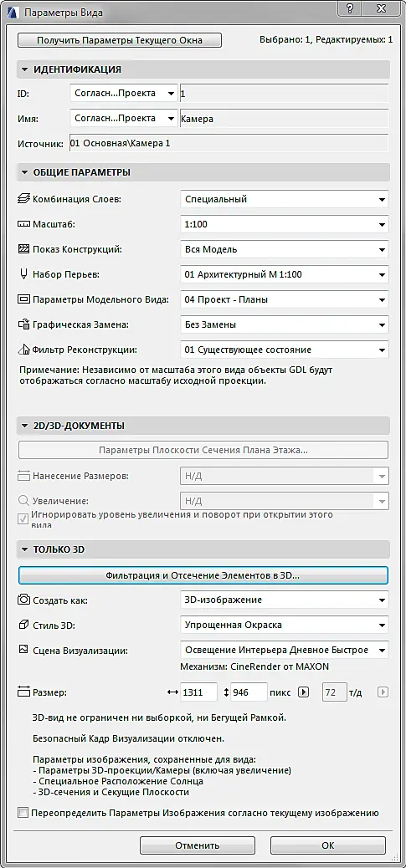Click Получить Параметры Текущего Окна button
The width and height of the screenshot is (406, 868).
[120, 40]
